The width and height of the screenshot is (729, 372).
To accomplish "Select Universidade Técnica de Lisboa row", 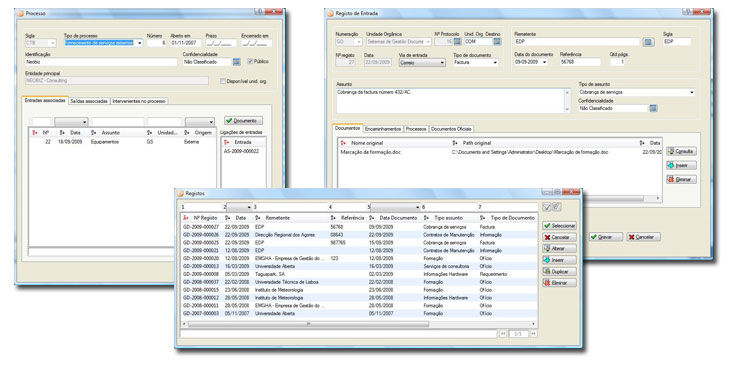I will (x=359, y=282).
